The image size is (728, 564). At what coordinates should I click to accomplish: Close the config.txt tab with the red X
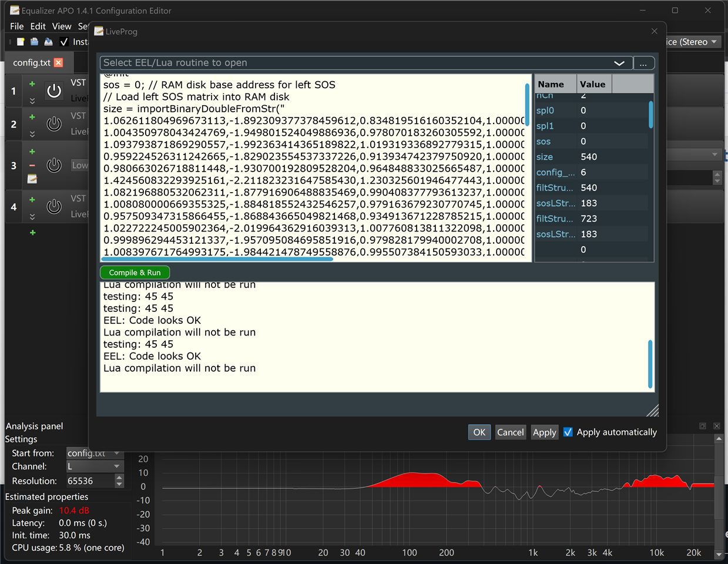(58, 62)
